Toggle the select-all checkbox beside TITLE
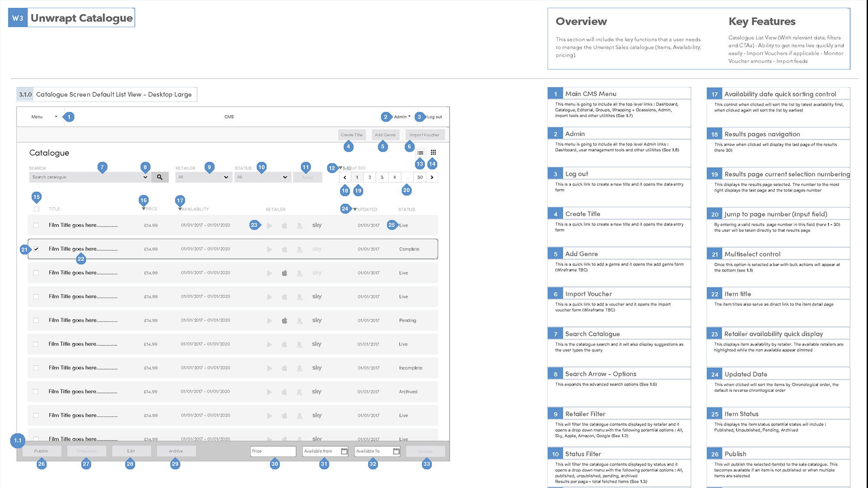 pyautogui.click(x=36, y=209)
